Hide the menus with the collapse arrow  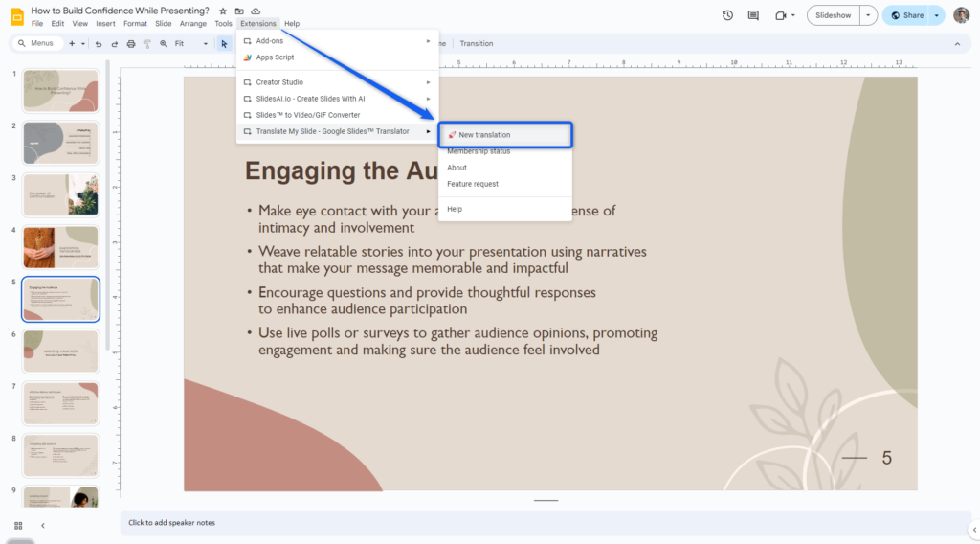(957, 44)
